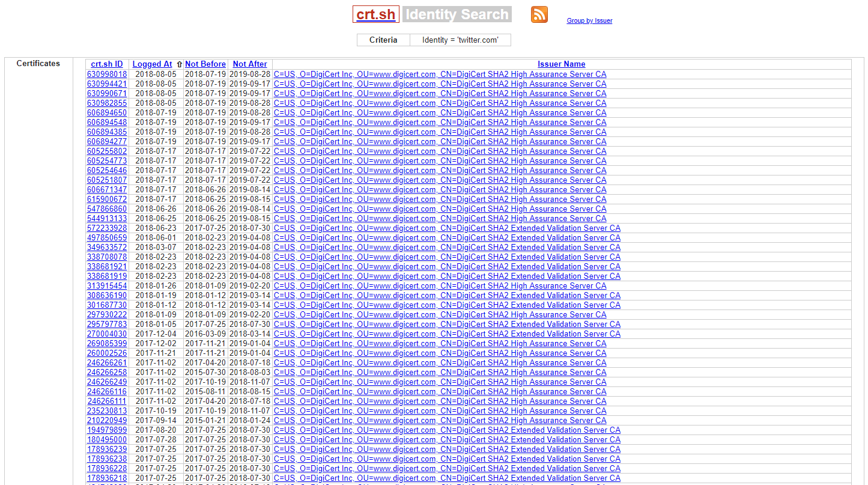
Task: Open certificate ID 544913133
Action: pos(107,219)
